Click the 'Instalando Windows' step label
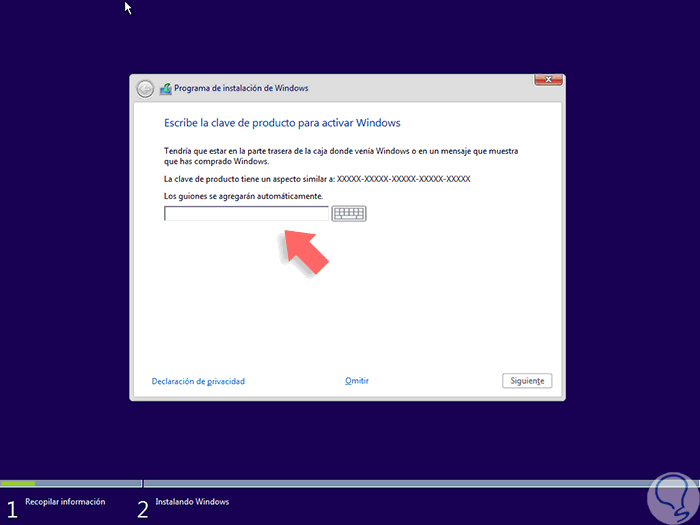Image resolution: width=700 pixels, height=525 pixels. coord(192,502)
